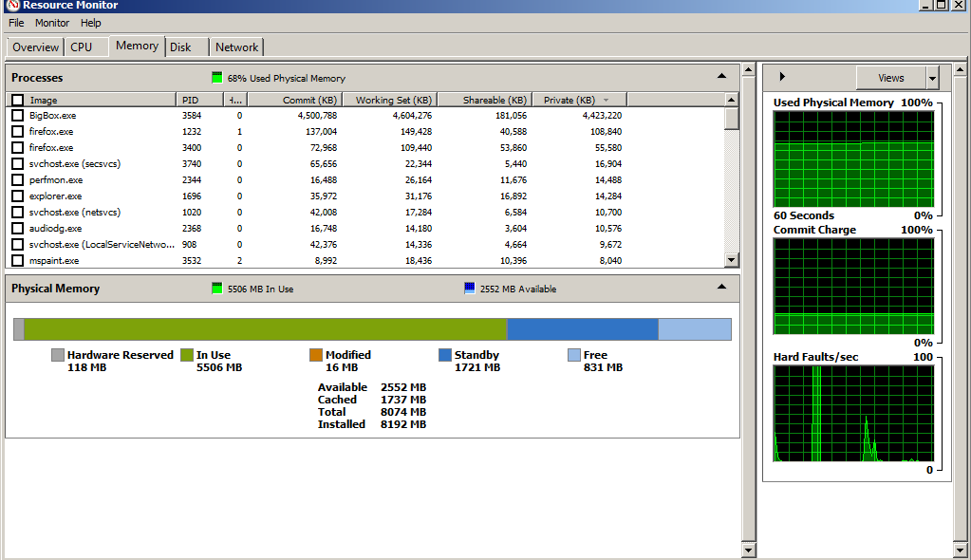Image resolution: width=971 pixels, height=560 pixels.
Task: Open the Monitor menu
Action: point(52,23)
